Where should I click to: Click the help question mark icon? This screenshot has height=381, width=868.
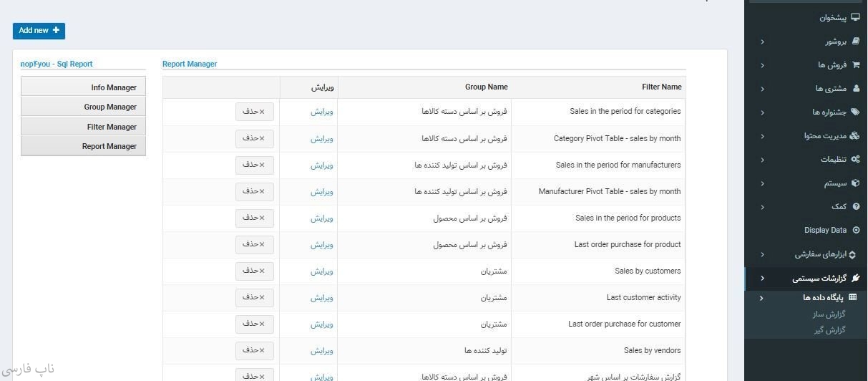pyautogui.click(x=856, y=207)
